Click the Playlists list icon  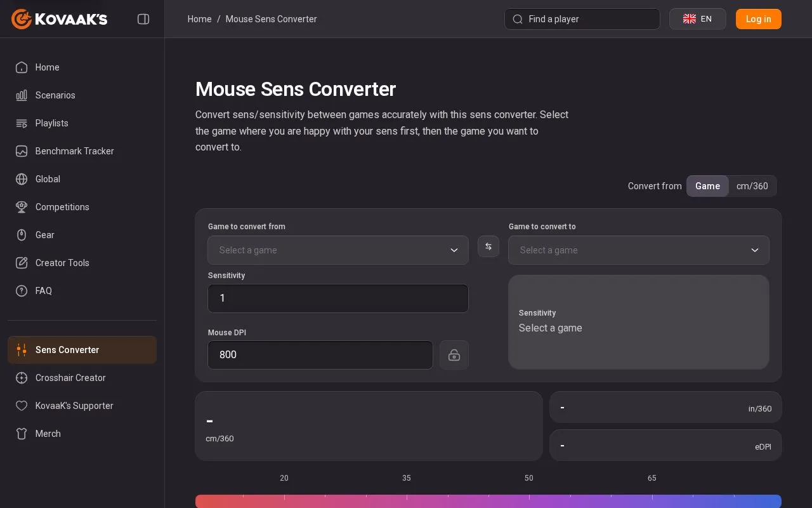(22, 123)
